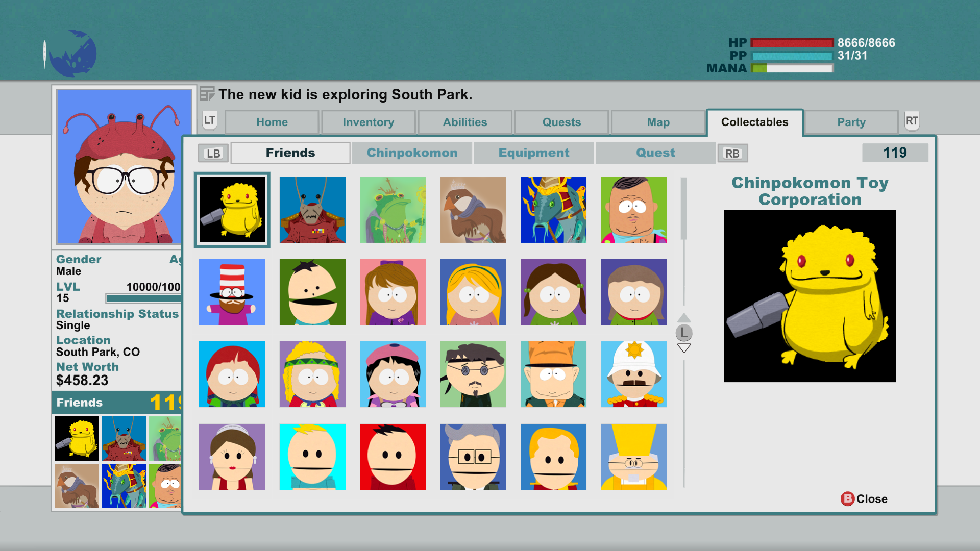
Task: Select the orange hat man portrait
Action: tap(553, 374)
